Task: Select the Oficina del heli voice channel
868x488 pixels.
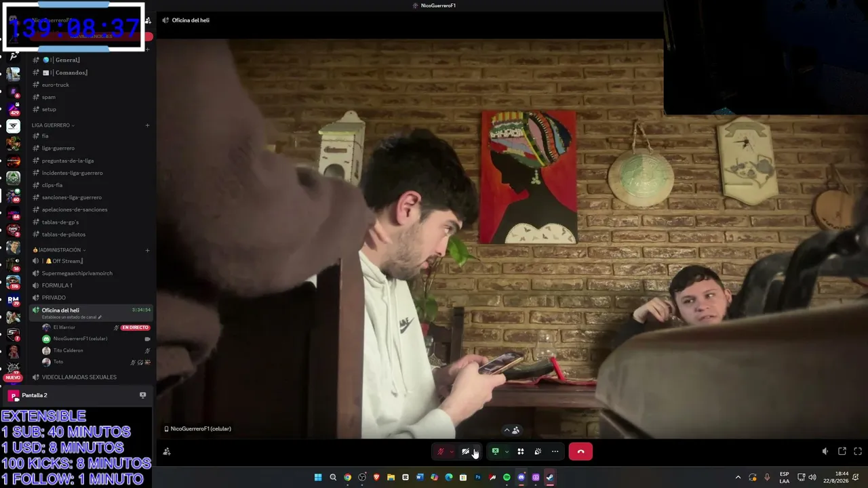Action: (x=90, y=312)
